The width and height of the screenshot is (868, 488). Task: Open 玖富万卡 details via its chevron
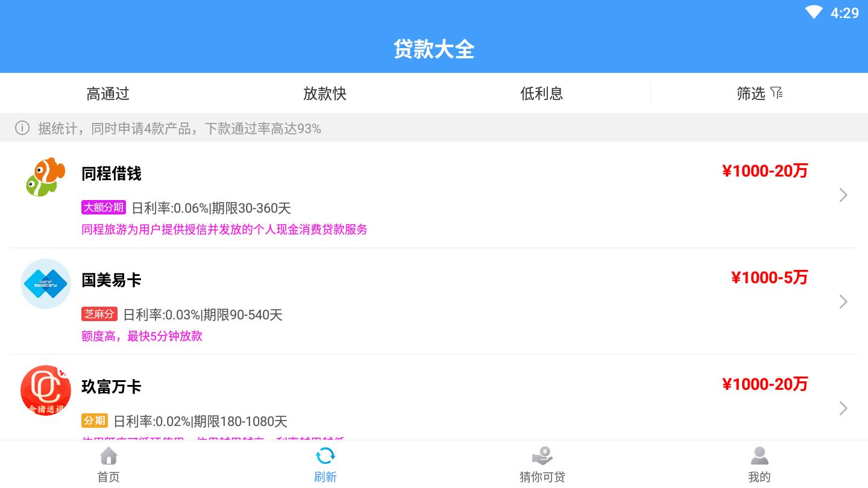[843, 408]
